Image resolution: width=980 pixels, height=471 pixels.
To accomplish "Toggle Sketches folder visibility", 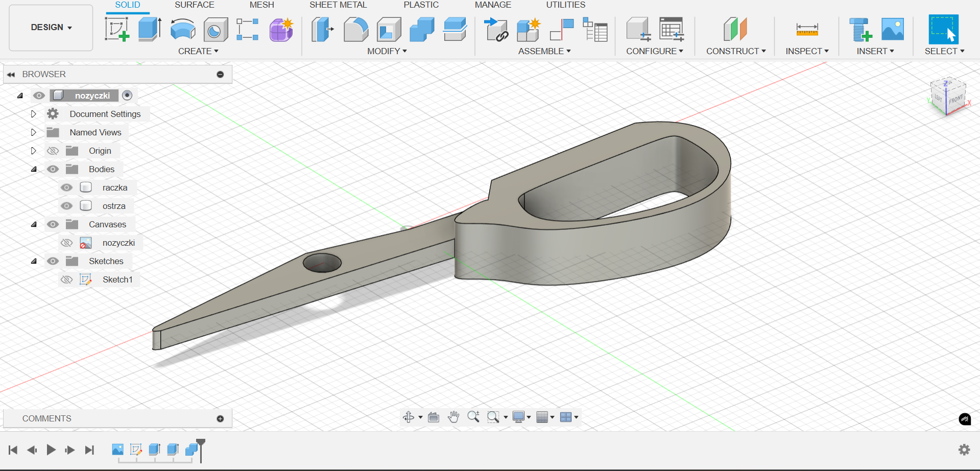I will pyautogui.click(x=53, y=261).
